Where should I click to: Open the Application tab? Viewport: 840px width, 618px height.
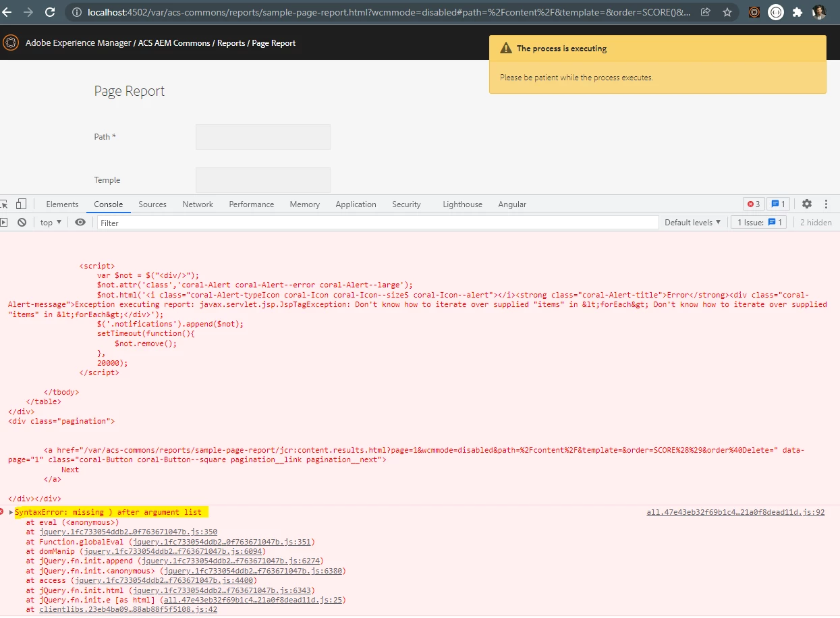[x=356, y=204]
